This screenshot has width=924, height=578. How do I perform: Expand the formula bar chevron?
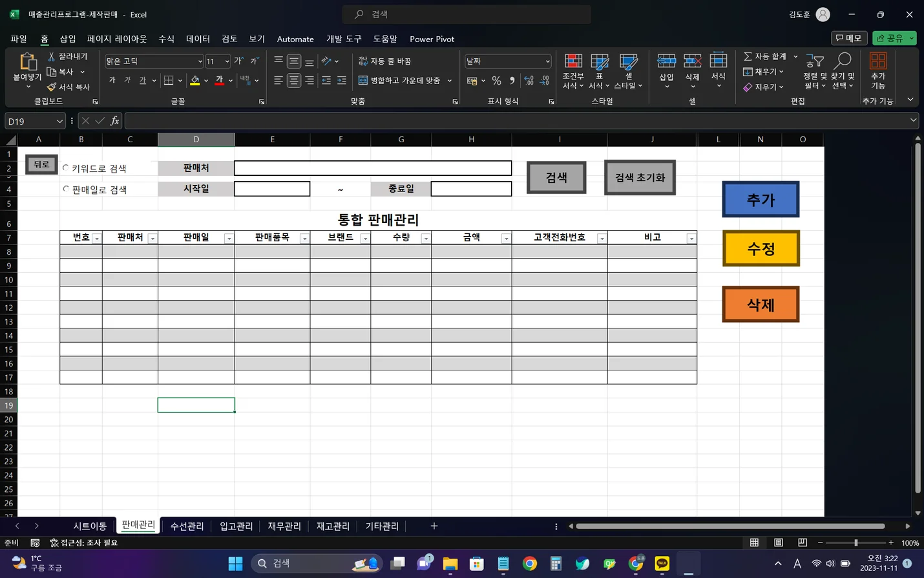(913, 120)
